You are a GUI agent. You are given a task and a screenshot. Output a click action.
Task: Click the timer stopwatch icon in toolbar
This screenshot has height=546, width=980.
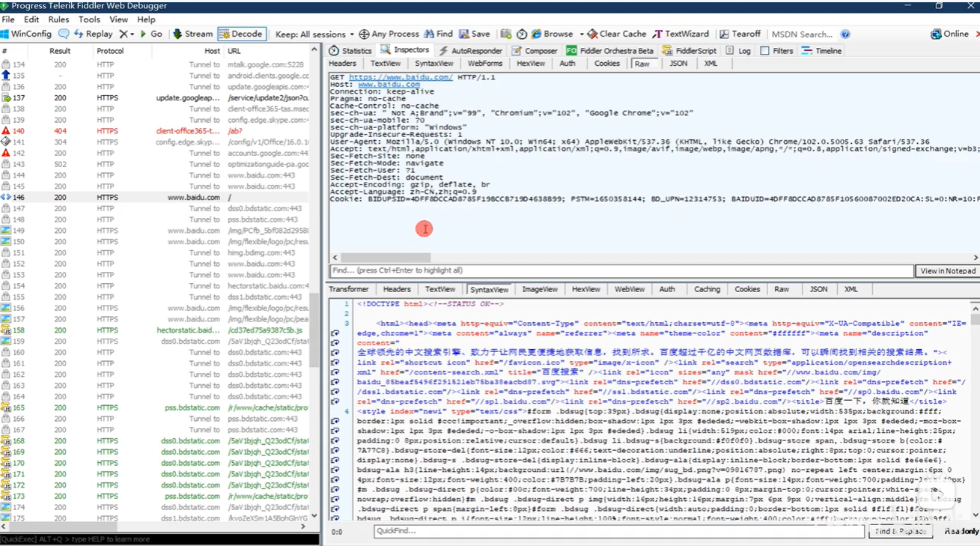coord(521,34)
